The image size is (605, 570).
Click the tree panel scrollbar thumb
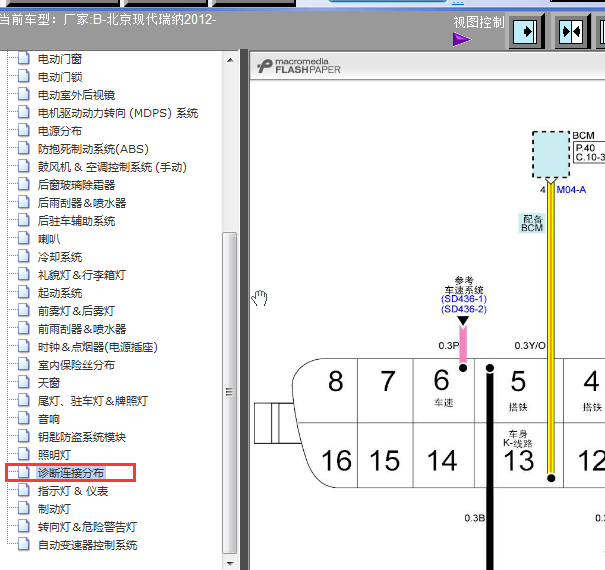pos(230,393)
